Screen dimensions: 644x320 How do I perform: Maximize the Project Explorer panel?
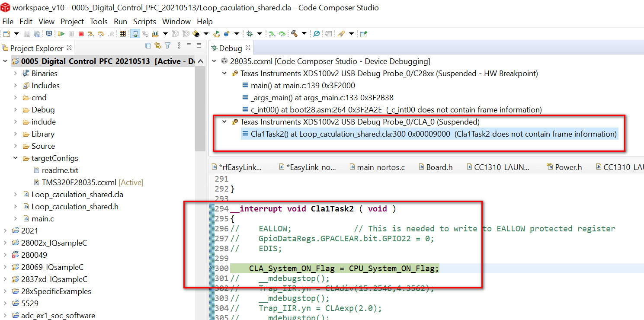pos(199,45)
